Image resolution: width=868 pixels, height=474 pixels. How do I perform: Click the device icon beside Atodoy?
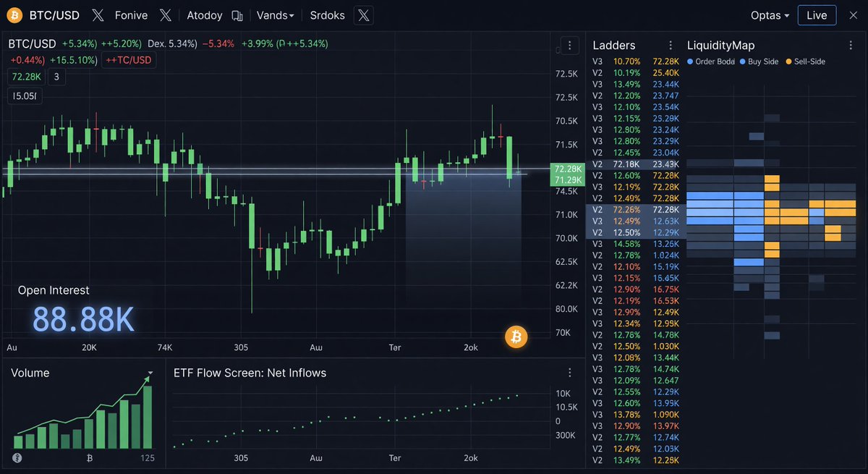[x=237, y=15]
